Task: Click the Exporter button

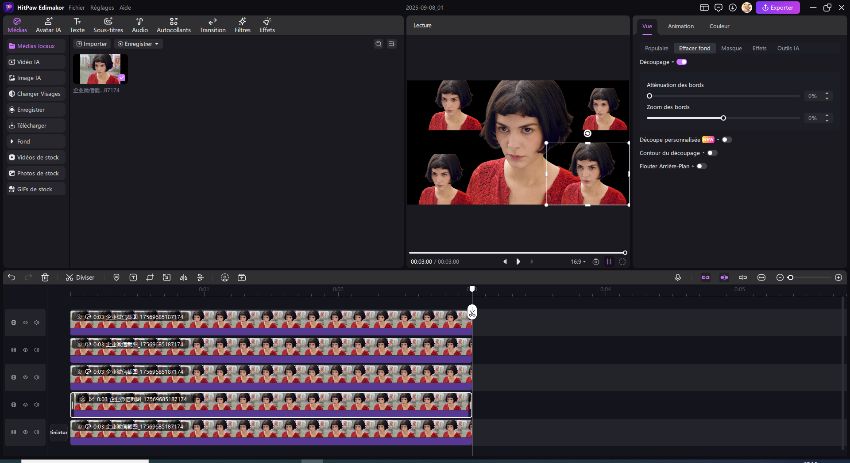Action: [777, 7]
